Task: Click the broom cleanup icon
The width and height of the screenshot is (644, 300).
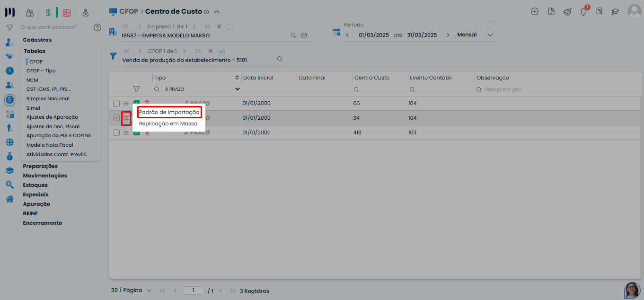Action: [x=568, y=12]
